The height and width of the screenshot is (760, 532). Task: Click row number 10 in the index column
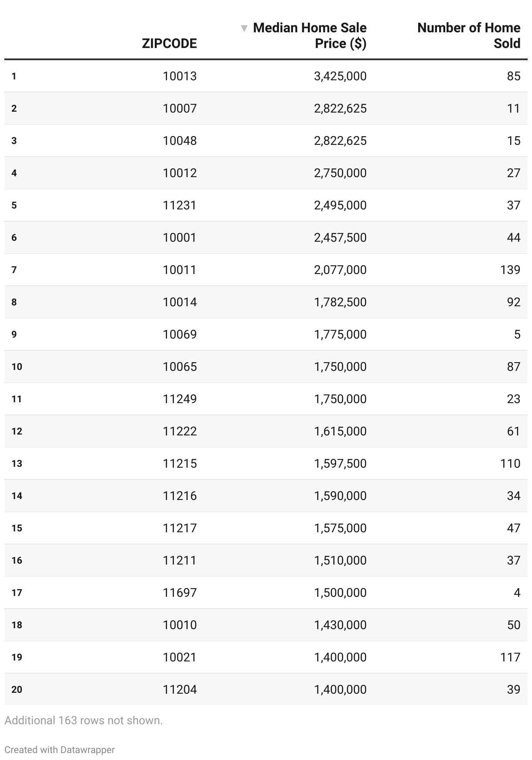17,367
